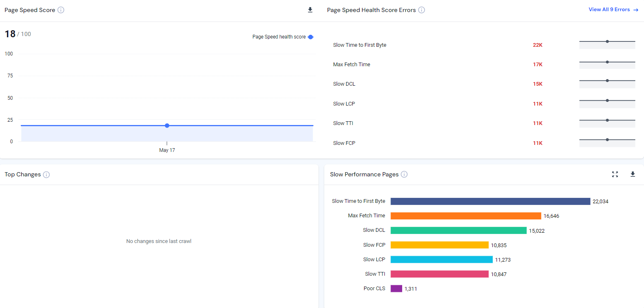644x308 pixels.
Task: Download the Page Speed Score chart data
Action: (310, 10)
